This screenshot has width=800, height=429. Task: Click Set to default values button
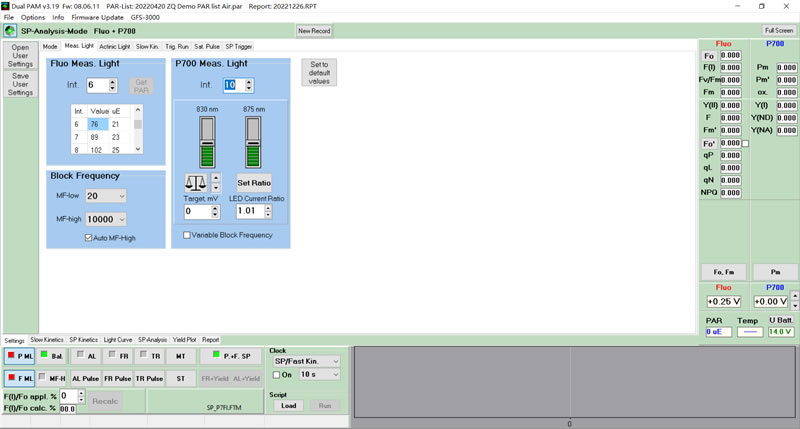319,73
